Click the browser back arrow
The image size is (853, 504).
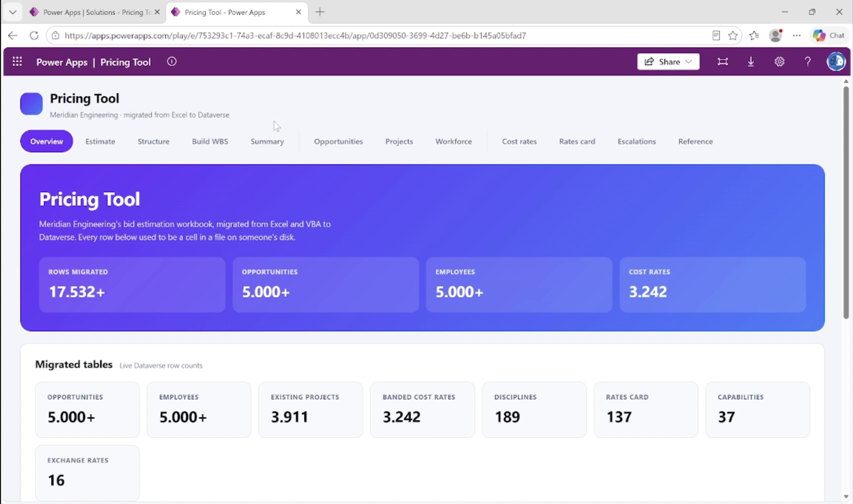13,36
